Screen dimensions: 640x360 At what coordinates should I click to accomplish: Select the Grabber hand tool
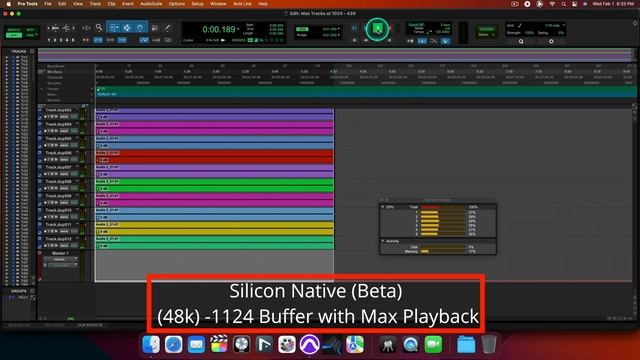140,28
